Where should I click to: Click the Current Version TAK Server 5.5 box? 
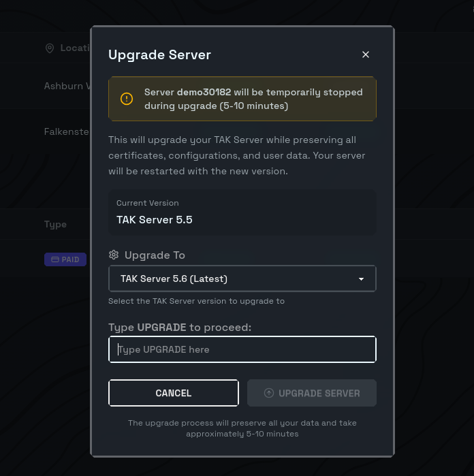point(242,212)
